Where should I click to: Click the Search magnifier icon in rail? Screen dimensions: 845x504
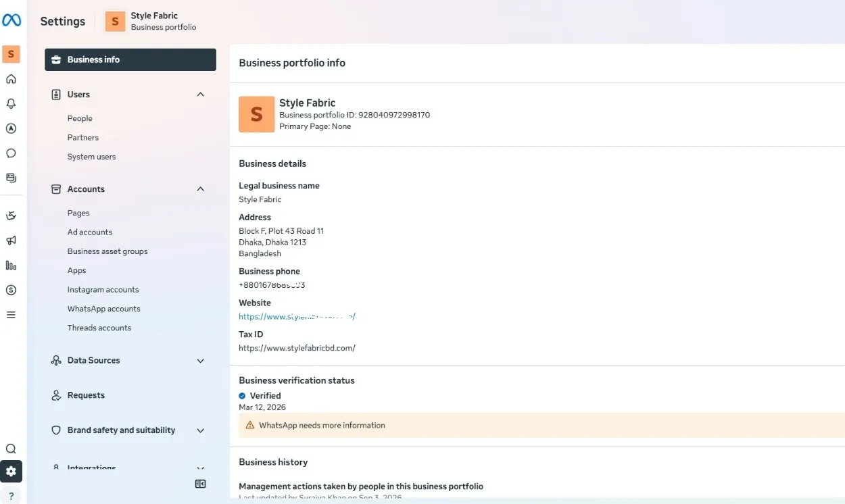[11, 449]
